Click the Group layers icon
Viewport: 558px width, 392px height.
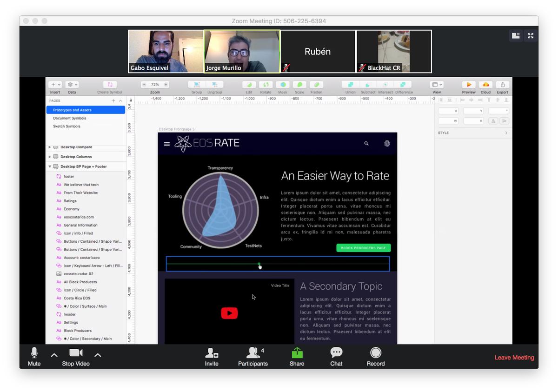click(x=197, y=85)
